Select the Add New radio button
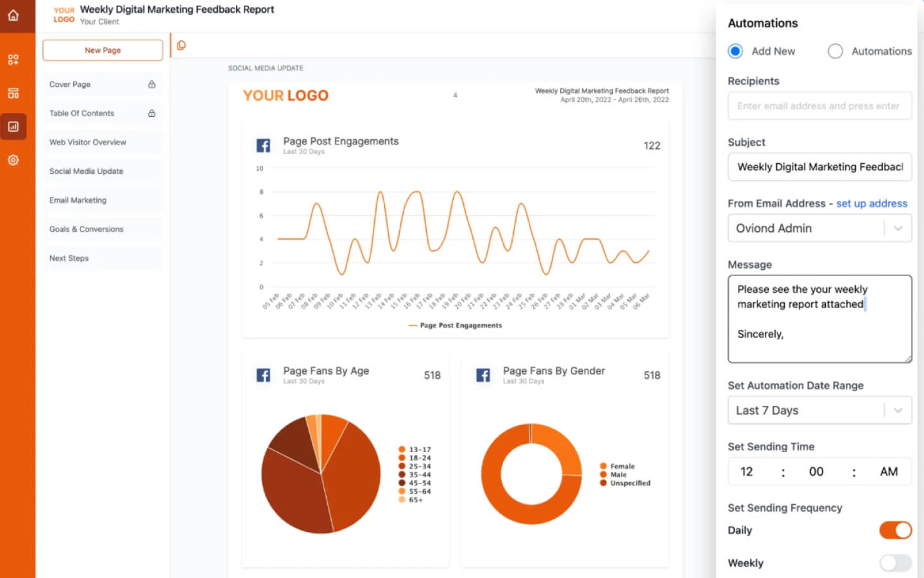924x578 pixels. point(735,51)
